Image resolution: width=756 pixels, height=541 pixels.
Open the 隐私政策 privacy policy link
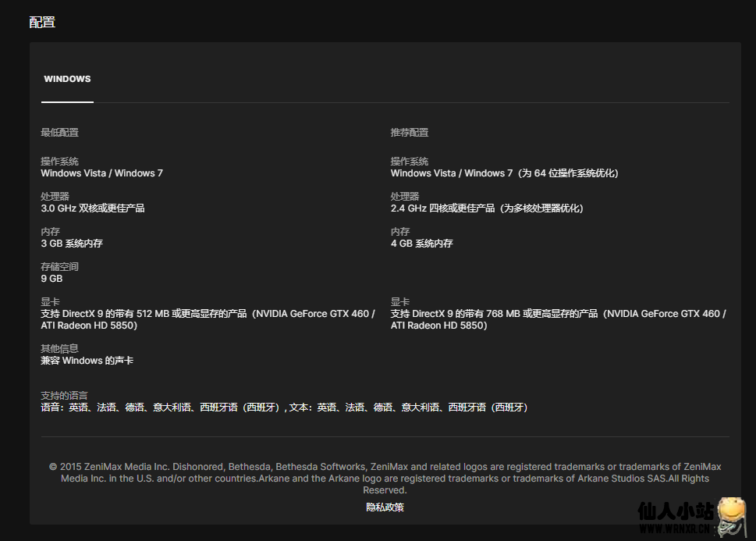tap(385, 507)
